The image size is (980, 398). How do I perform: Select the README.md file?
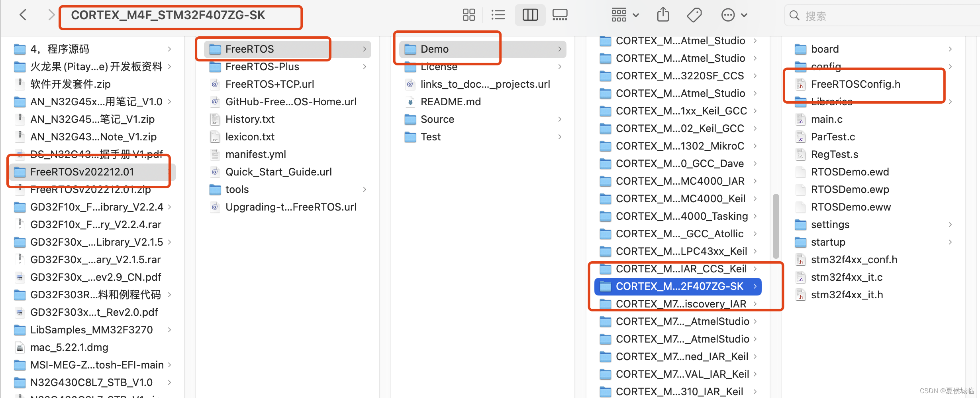483,102
